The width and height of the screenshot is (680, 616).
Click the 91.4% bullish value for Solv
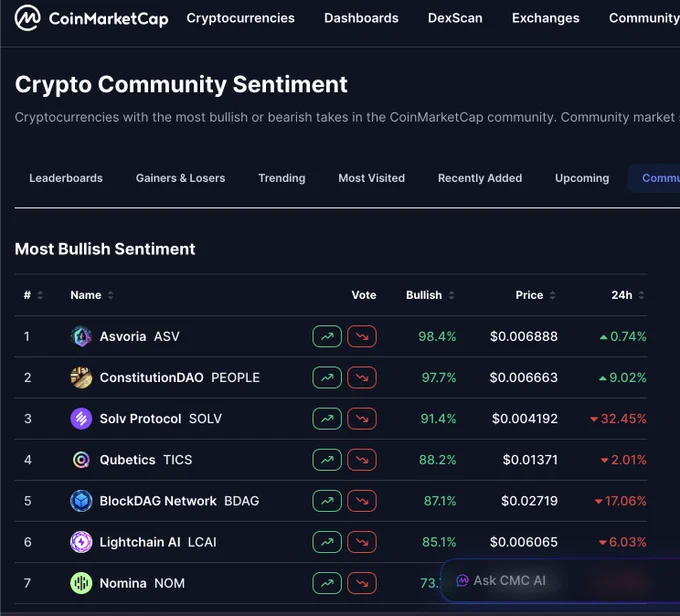(x=438, y=419)
